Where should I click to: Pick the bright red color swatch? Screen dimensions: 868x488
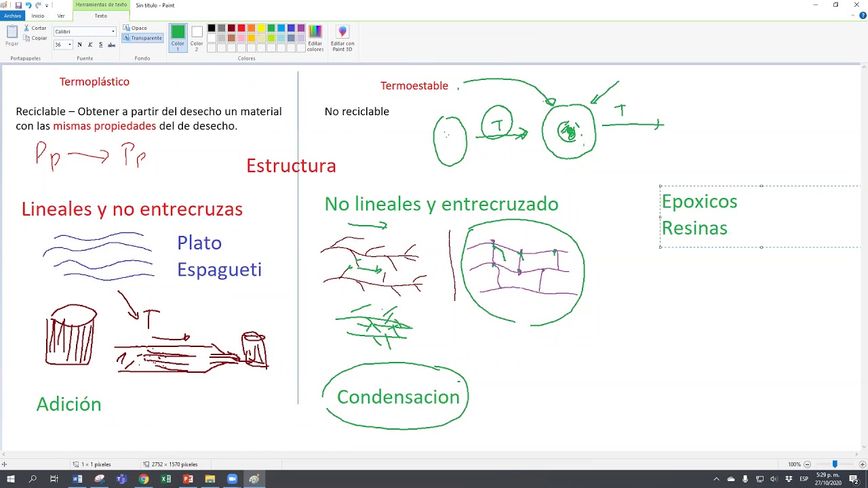241,28
